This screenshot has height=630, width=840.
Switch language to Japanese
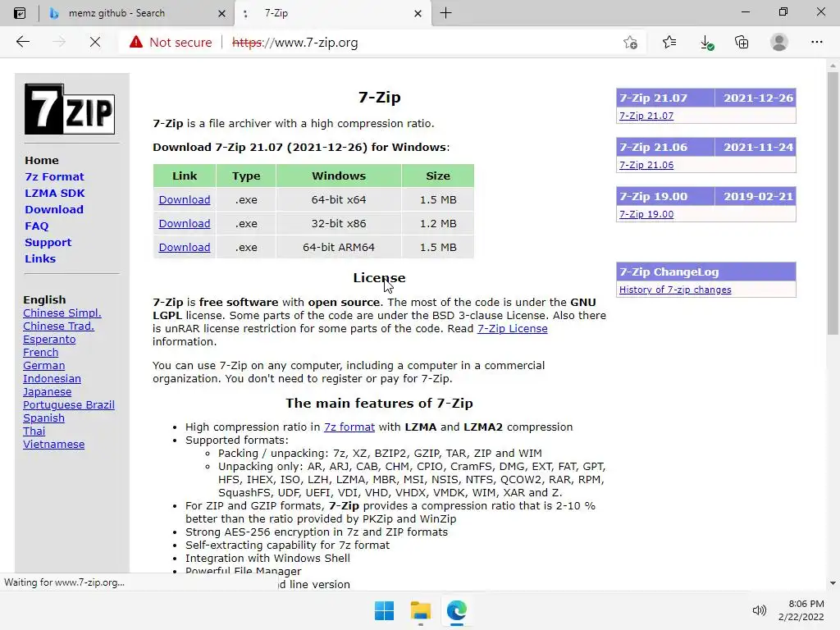[47, 392]
